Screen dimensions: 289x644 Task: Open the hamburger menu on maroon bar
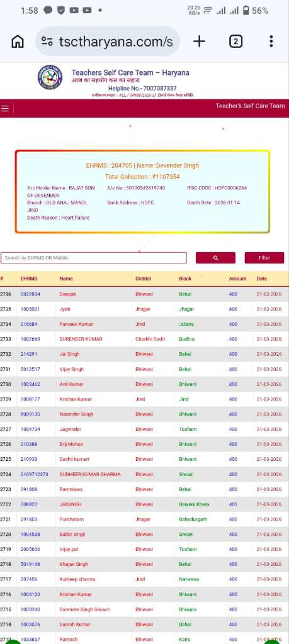click(x=5, y=108)
